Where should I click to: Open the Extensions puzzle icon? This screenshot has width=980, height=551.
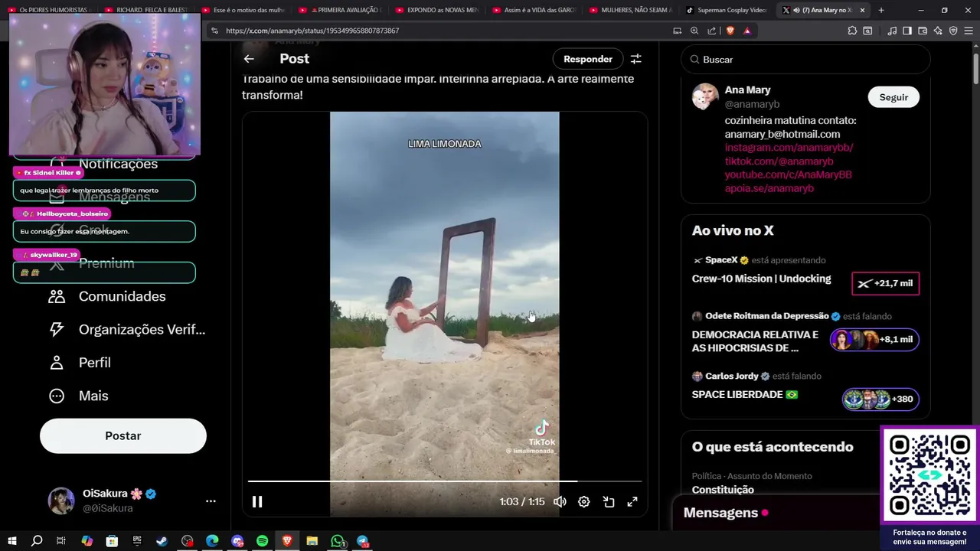click(x=852, y=31)
